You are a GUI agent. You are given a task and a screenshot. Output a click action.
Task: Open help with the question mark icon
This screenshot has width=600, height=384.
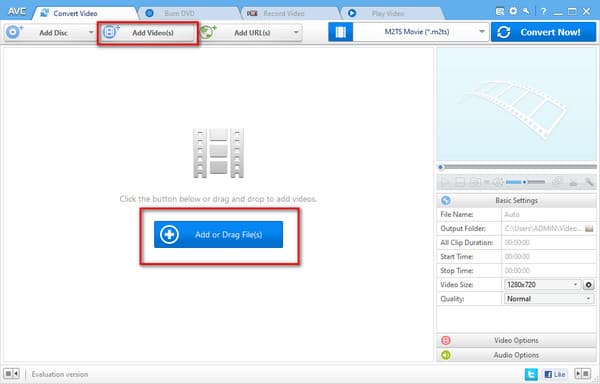[543, 11]
